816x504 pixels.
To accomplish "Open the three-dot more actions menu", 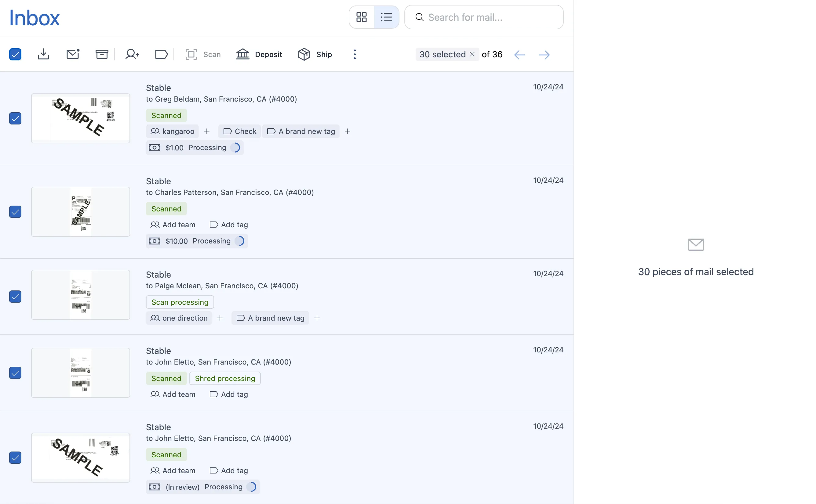I will (x=355, y=54).
